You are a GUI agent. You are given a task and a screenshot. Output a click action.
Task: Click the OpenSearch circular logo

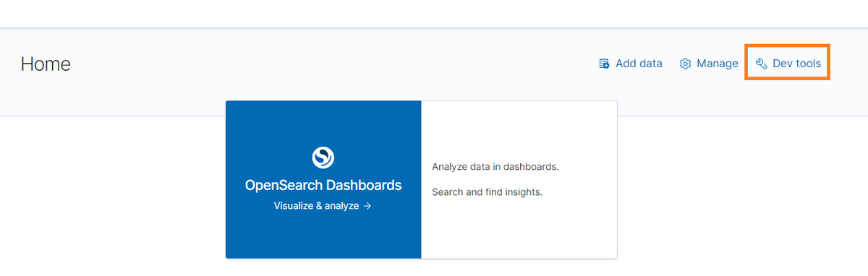point(323,157)
